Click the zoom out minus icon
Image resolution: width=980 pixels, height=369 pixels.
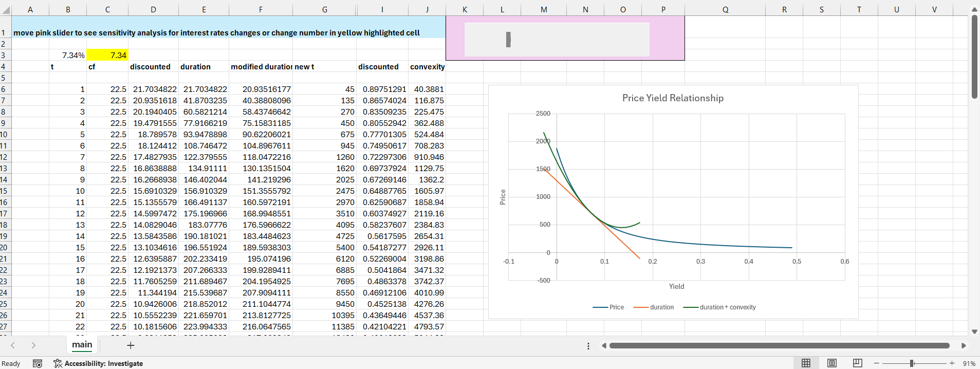pos(877,363)
